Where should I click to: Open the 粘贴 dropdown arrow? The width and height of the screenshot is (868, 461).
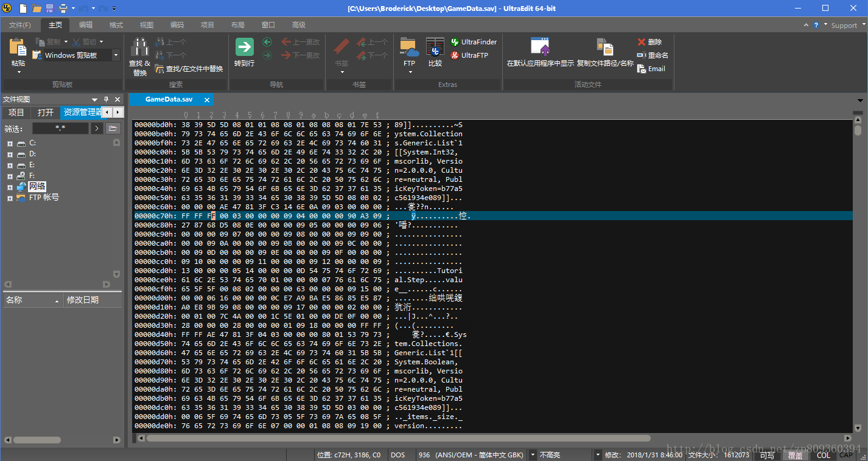18,72
